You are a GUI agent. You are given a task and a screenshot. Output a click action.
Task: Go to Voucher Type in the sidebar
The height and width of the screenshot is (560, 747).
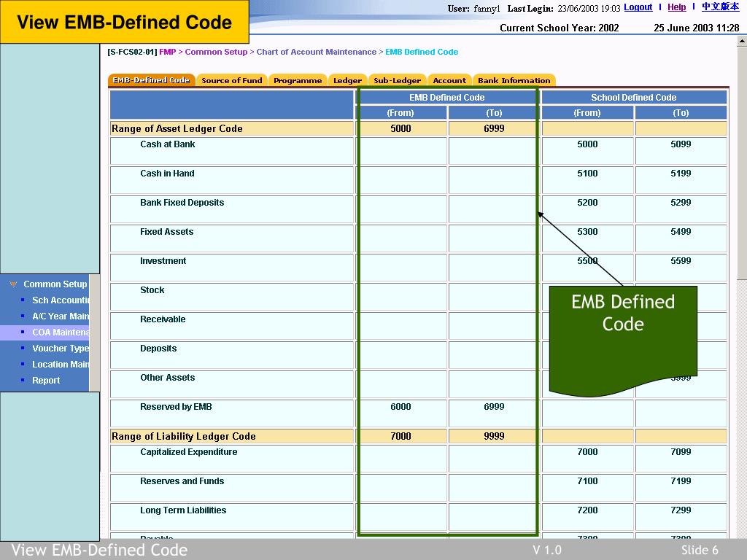60,349
